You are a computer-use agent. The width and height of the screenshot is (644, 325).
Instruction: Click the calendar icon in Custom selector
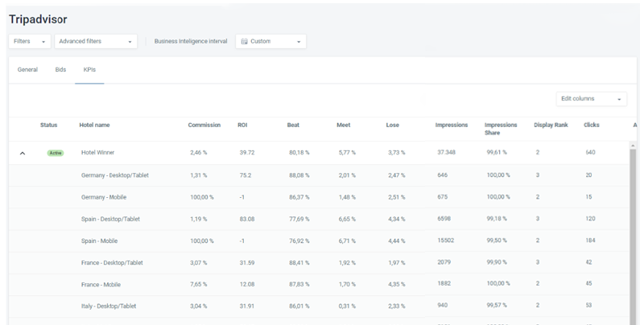245,42
